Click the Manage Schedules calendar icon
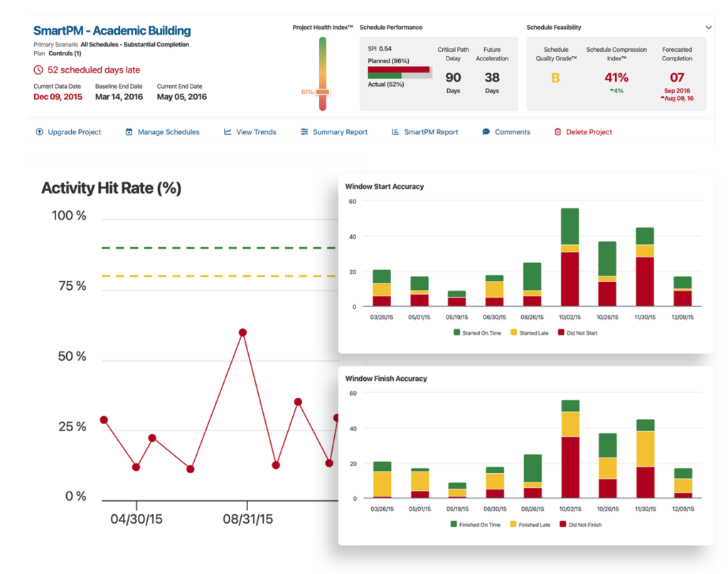This screenshot has height=574, width=728. click(129, 132)
